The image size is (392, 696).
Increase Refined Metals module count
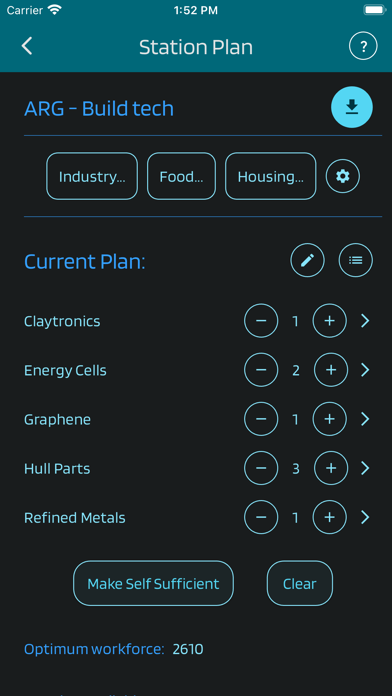point(329,517)
